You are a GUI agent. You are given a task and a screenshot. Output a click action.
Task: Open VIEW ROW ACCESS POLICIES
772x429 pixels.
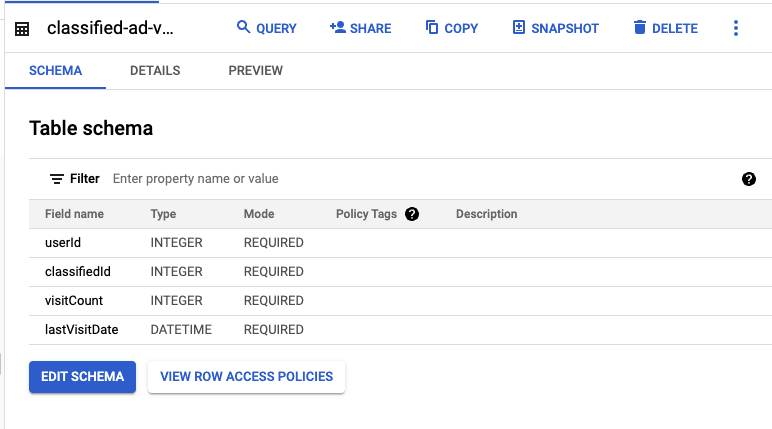click(x=246, y=377)
